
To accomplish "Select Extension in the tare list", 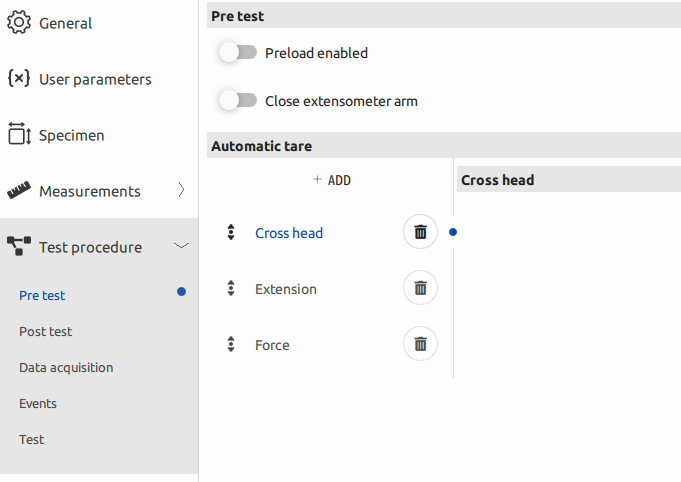I will click(x=286, y=289).
